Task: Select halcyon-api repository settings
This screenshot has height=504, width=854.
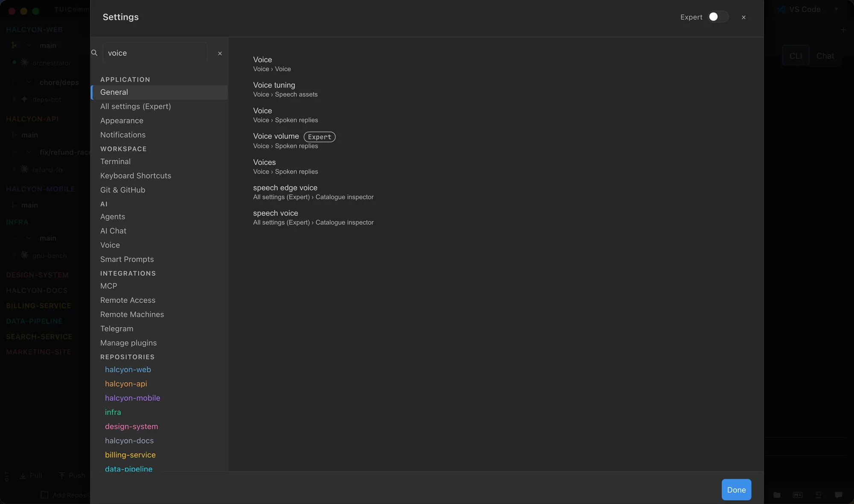Action: tap(159, 384)
